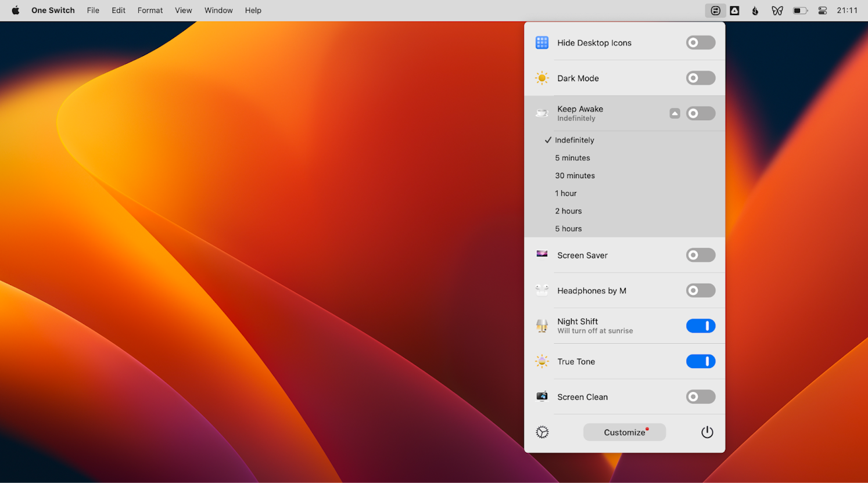Turn off the Night Shift toggle

pos(700,326)
